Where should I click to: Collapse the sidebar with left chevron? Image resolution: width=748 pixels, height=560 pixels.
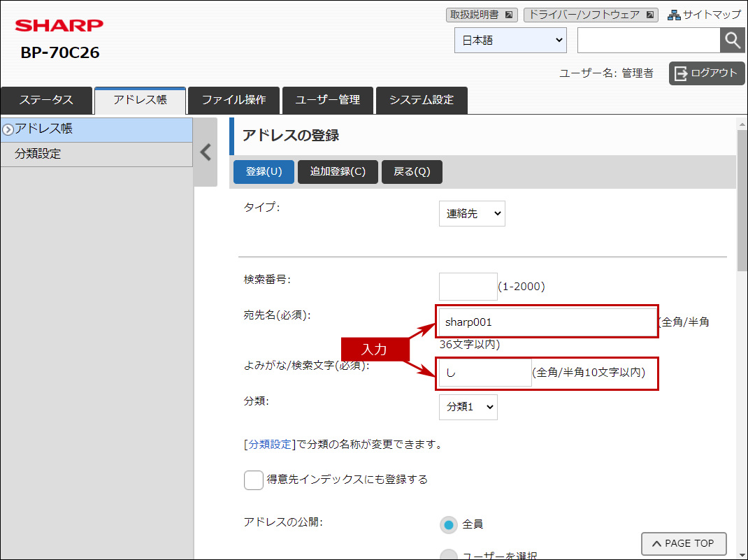(206, 152)
